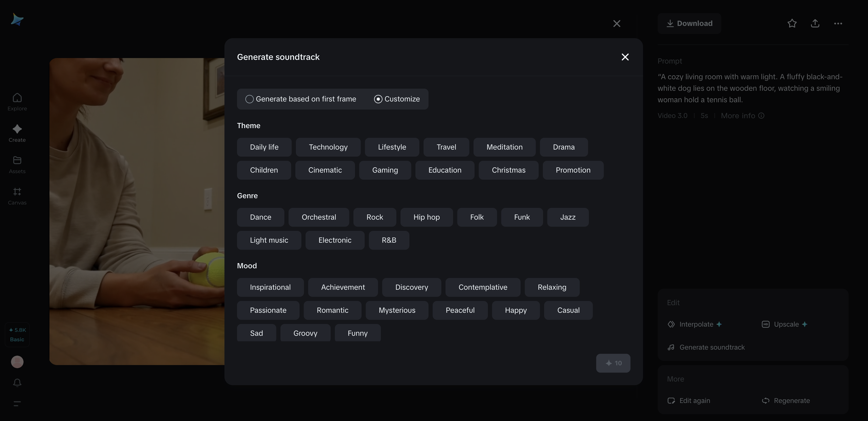Add video to favorites with star icon
868x421 pixels.
792,23
